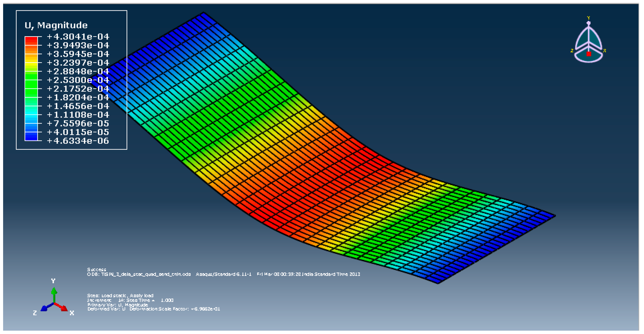Click the +2.1752e-04 legend label
The image size is (644, 334).
78,89
